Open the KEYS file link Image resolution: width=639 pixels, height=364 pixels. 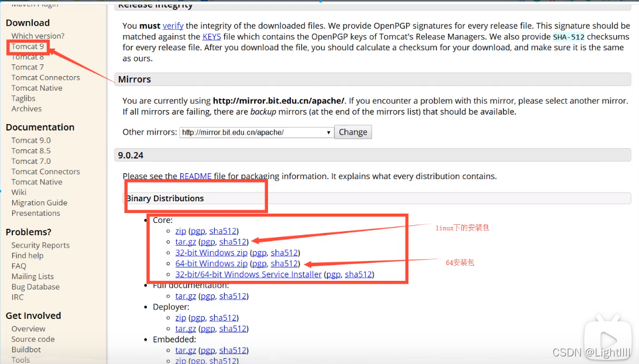coord(211,37)
